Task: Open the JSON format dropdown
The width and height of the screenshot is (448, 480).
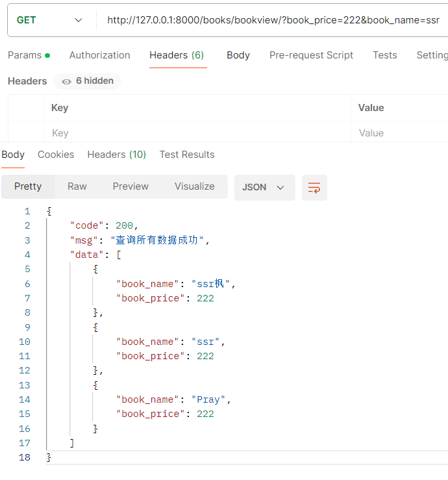Action: 264,187
